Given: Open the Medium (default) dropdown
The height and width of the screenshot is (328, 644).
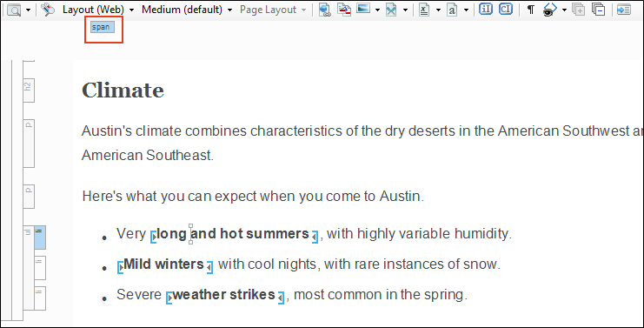Looking at the screenshot, I should [x=187, y=10].
